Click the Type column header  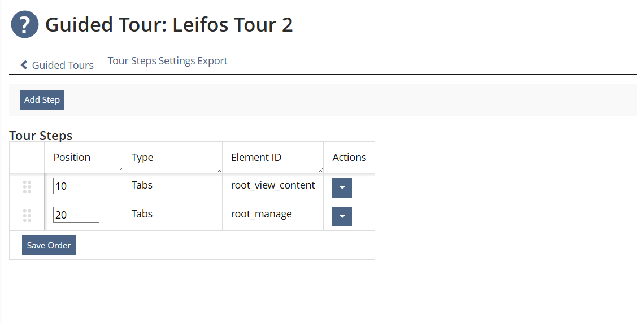pyautogui.click(x=142, y=158)
